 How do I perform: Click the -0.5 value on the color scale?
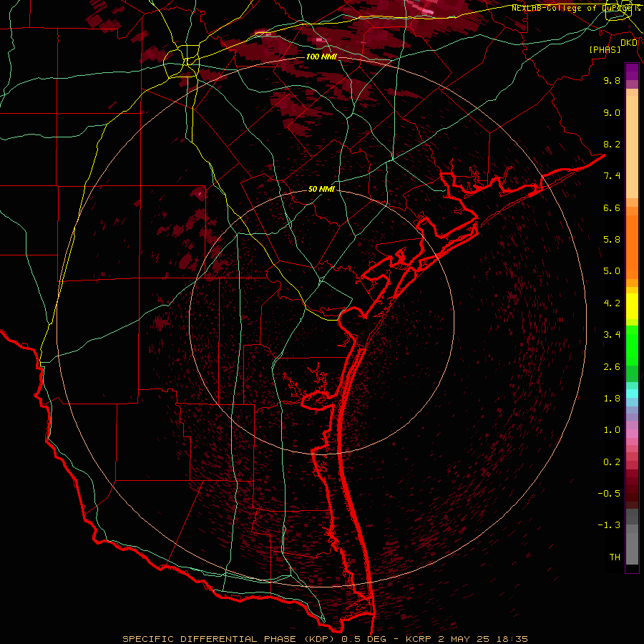610,494
